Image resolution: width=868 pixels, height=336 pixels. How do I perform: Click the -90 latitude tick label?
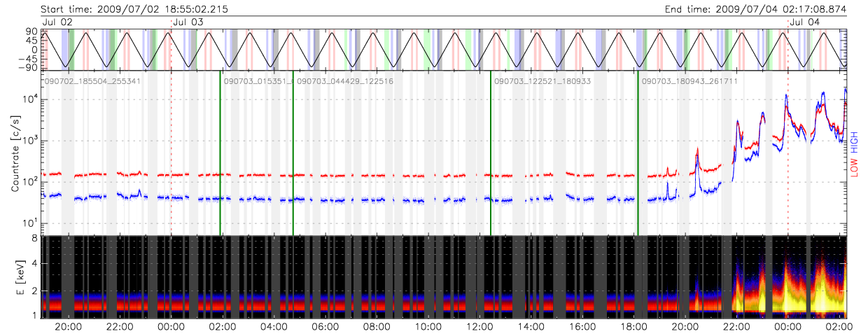pyautogui.click(x=29, y=66)
